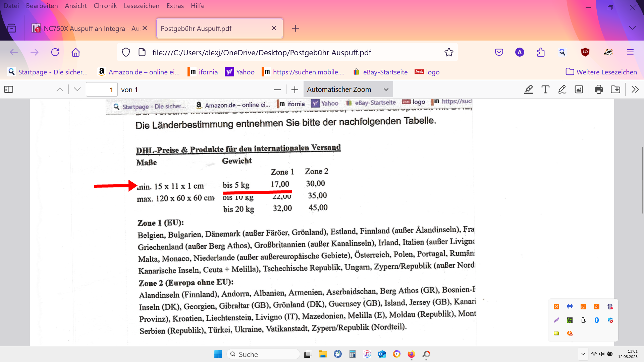Select the PDF draw tool
644x362 pixels.
click(562, 89)
